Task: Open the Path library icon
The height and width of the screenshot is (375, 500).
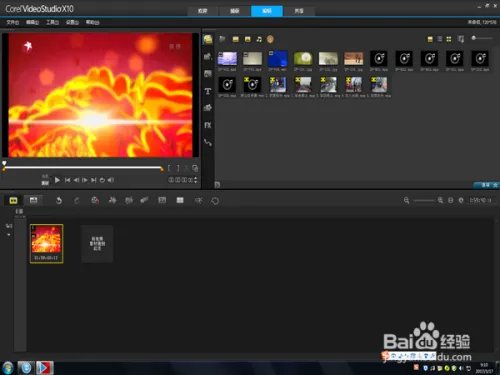Action: pyautogui.click(x=208, y=143)
